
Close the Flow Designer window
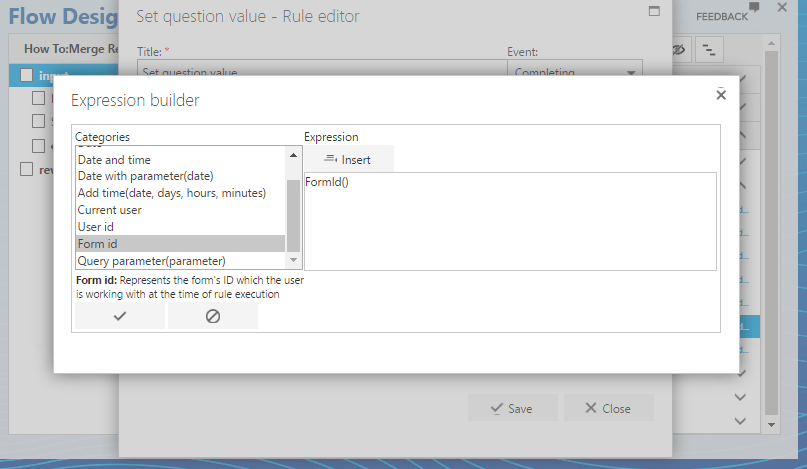point(782,7)
